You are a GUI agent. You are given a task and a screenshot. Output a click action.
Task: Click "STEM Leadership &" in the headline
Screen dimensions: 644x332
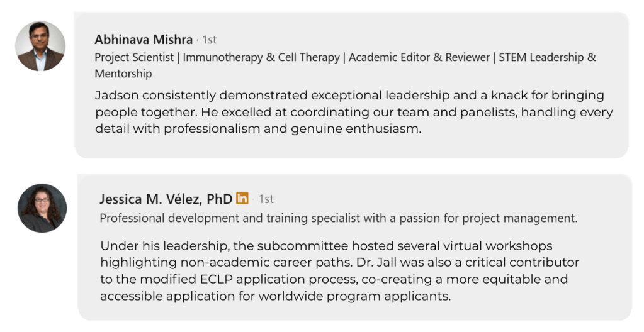547,57
